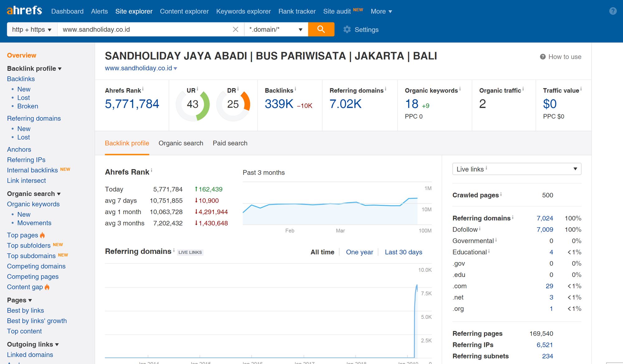
Task: Click the info icon beside Dofollow
Action: pyautogui.click(x=480, y=229)
